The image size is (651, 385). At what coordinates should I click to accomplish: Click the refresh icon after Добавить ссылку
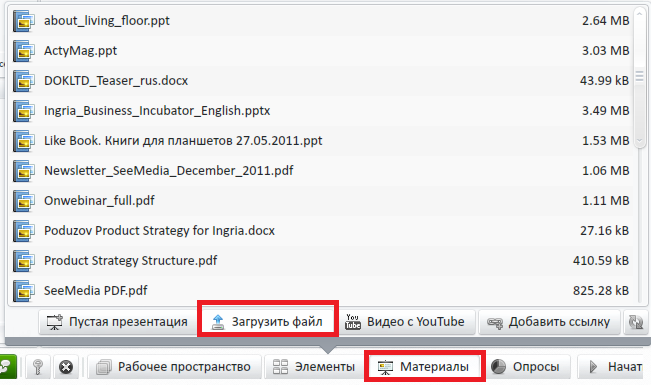[x=635, y=322]
